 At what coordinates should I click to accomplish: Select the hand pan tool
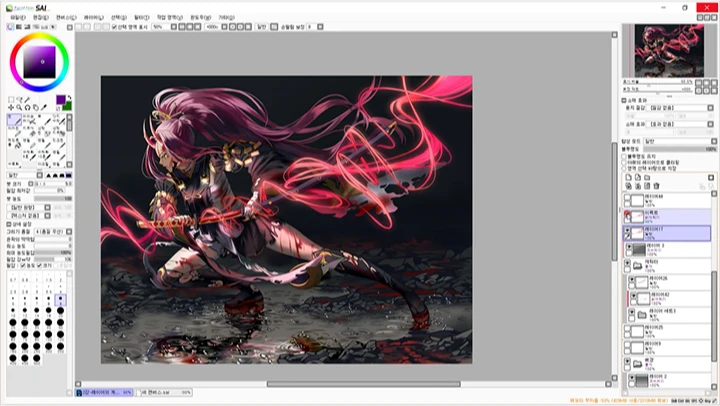(36, 107)
